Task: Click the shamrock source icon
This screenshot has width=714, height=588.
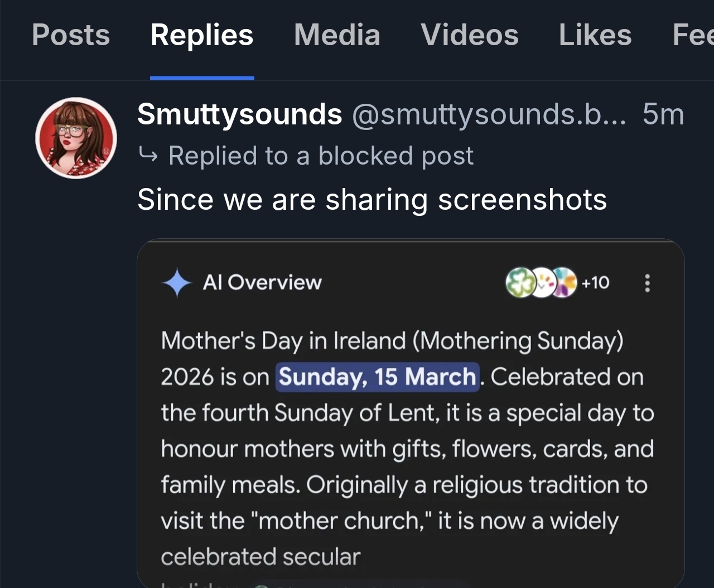Action: point(518,283)
